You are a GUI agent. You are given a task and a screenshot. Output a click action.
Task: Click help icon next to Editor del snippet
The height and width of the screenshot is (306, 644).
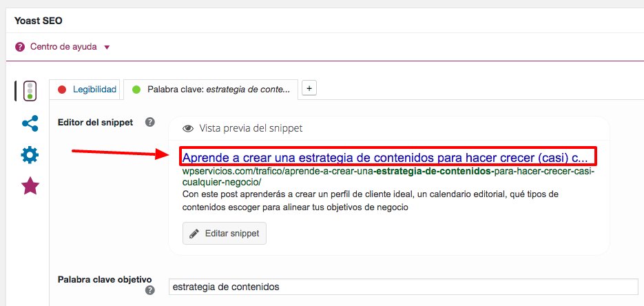pyautogui.click(x=150, y=122)
